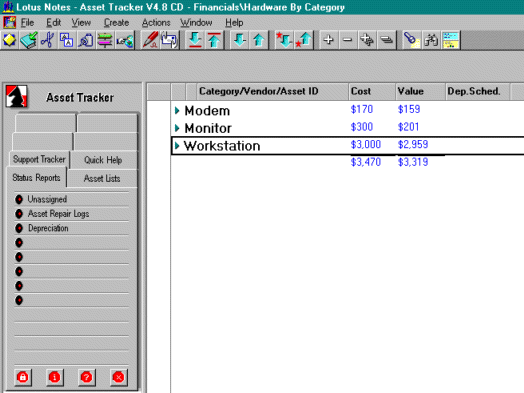Switch to the Status Reports tab
The image size is (524, 393).
(x=36, y=177)
